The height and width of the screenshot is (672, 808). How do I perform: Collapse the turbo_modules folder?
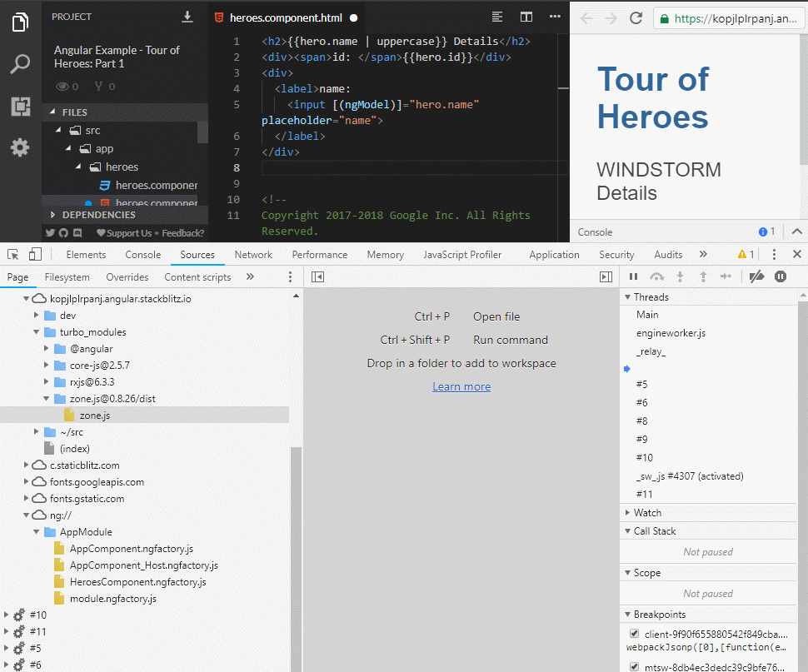click(x=36, y=332)
